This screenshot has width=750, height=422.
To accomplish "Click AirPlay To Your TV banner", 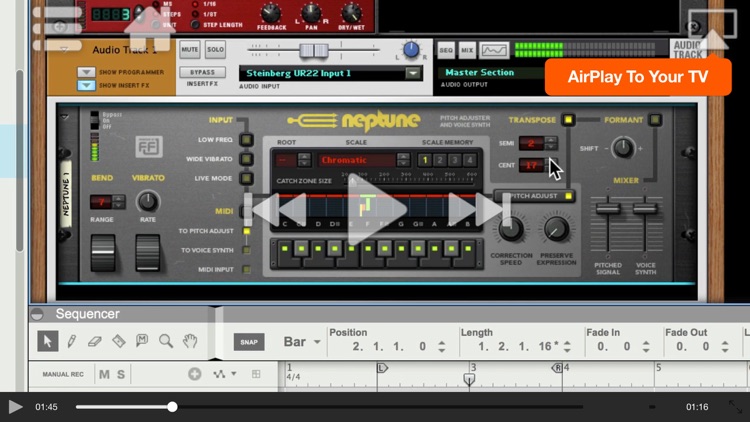I will coord(638,77).
